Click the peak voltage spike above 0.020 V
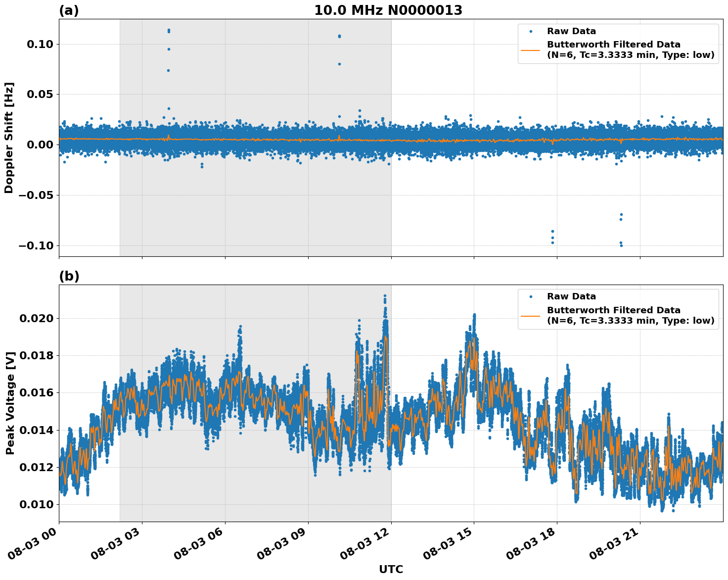 coord(385,296)
